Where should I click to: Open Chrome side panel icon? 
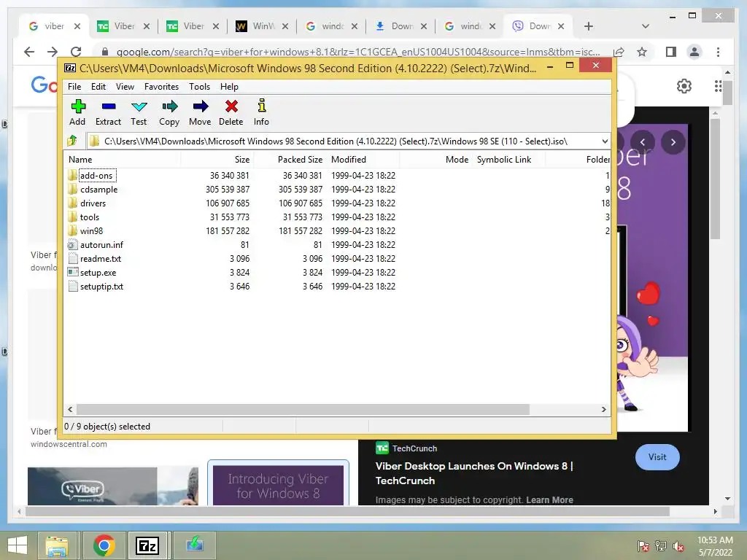(x=671, y=52)
